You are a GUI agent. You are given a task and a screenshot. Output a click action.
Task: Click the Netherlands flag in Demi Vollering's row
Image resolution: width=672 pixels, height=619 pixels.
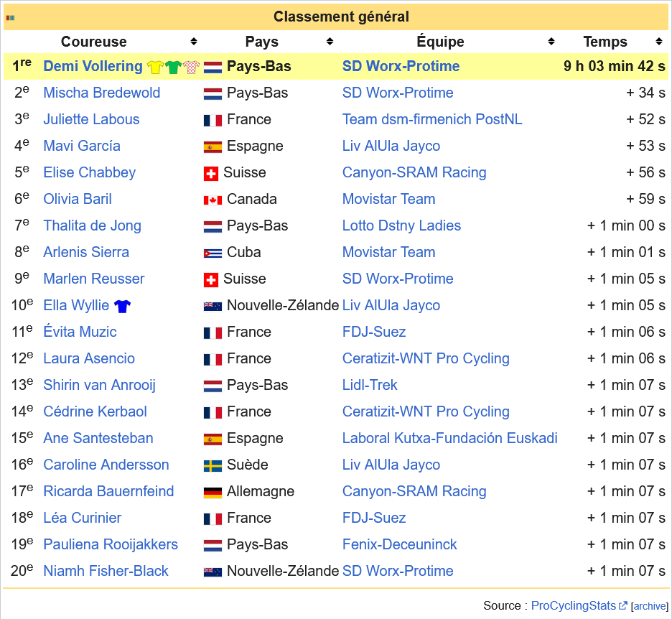pos(213,68)
